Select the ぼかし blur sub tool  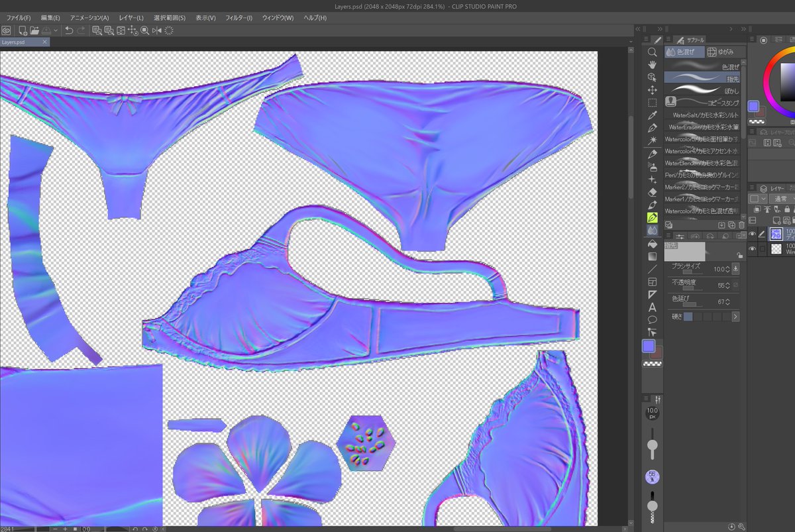702,89
